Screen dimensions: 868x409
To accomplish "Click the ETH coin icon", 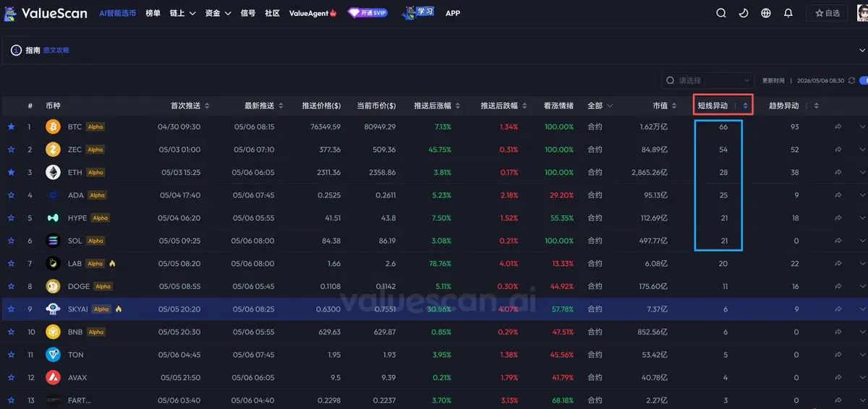I will point(53,172).
